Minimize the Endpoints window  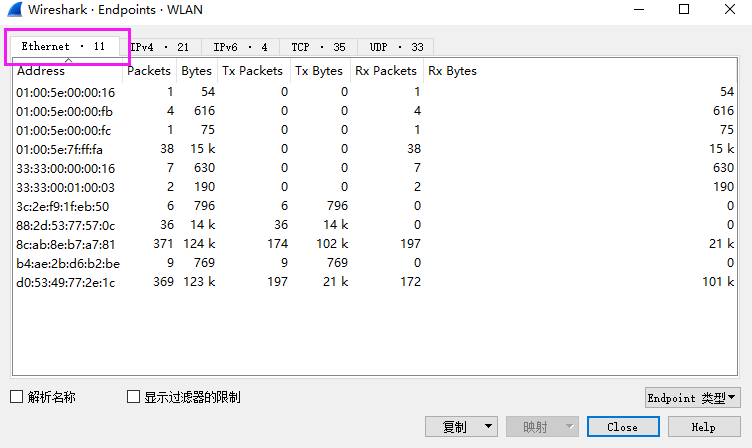tap(639, 9)
